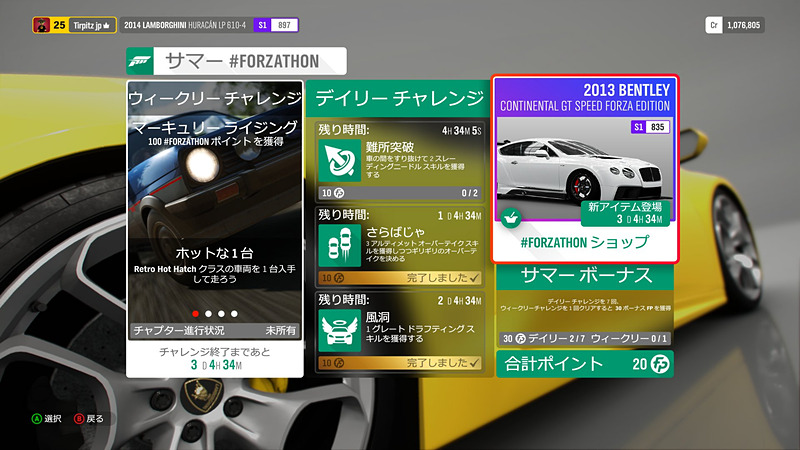Click the 残り時間 2D 4H 34M timer row
The height and width of the screenshot is (450, 800).
pyautogui.click(x=399, y=301)
